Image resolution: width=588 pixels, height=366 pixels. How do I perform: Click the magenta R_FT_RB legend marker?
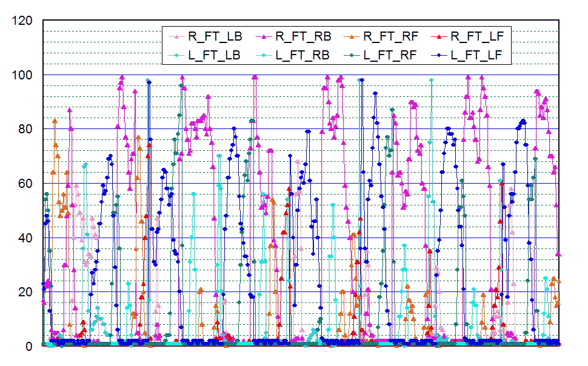(x=264, y=38)
